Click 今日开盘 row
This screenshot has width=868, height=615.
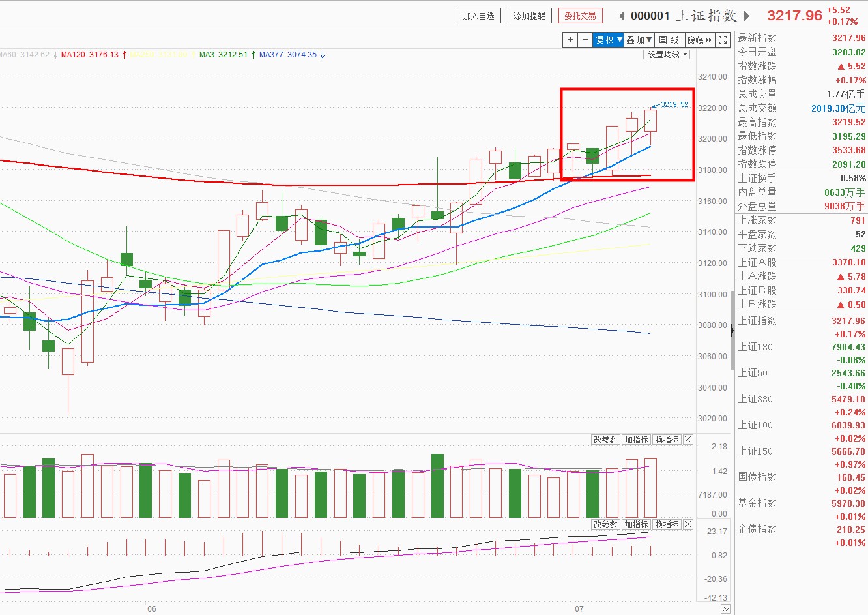click(x=802, y=52)
